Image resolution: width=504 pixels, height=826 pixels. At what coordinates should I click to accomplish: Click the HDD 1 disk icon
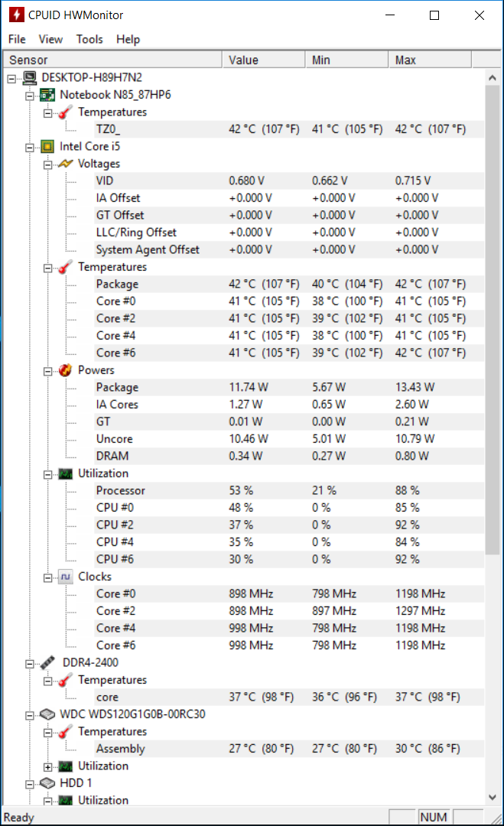pos(47,783)
